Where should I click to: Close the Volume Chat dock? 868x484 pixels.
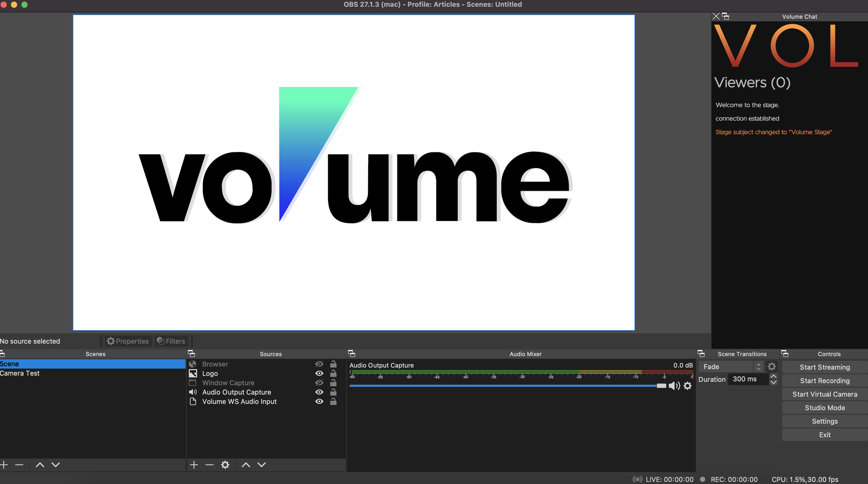click(716, 16)
